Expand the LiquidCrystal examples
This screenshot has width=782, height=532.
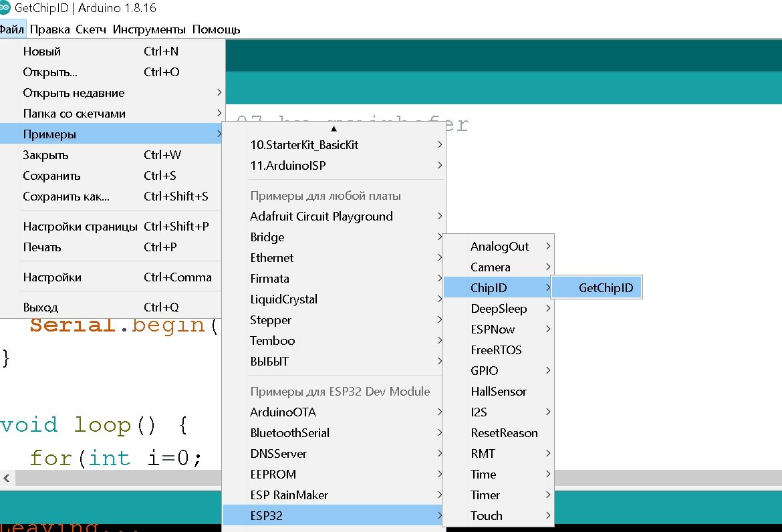click(334, 299)
